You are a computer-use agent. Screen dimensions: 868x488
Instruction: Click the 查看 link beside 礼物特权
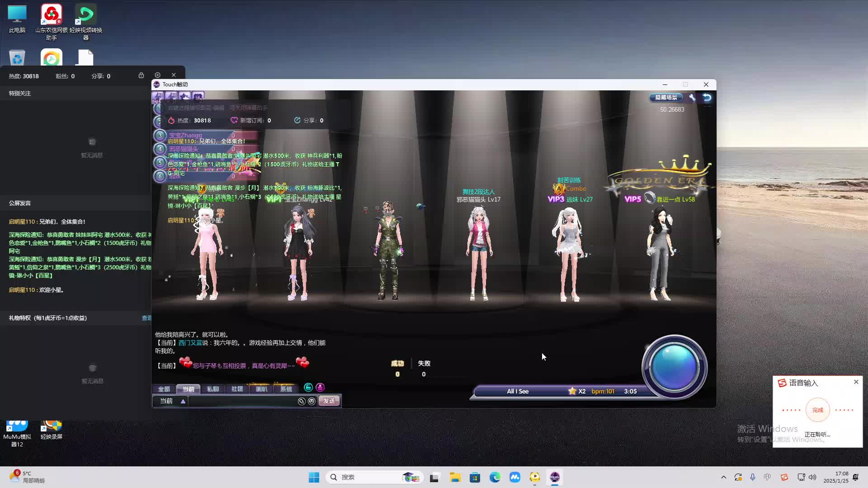(146, 318)
